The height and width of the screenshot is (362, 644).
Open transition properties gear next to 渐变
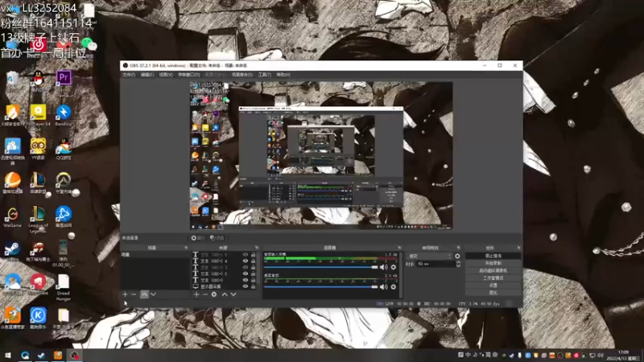click(x=457, y=256)
